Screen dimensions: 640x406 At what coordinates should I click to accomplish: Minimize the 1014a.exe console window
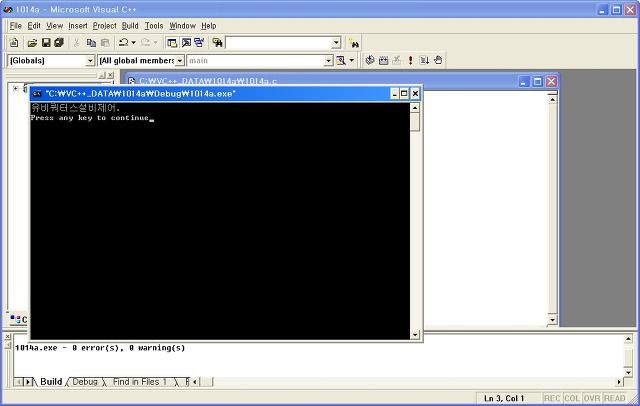click(x=394, y=94)
